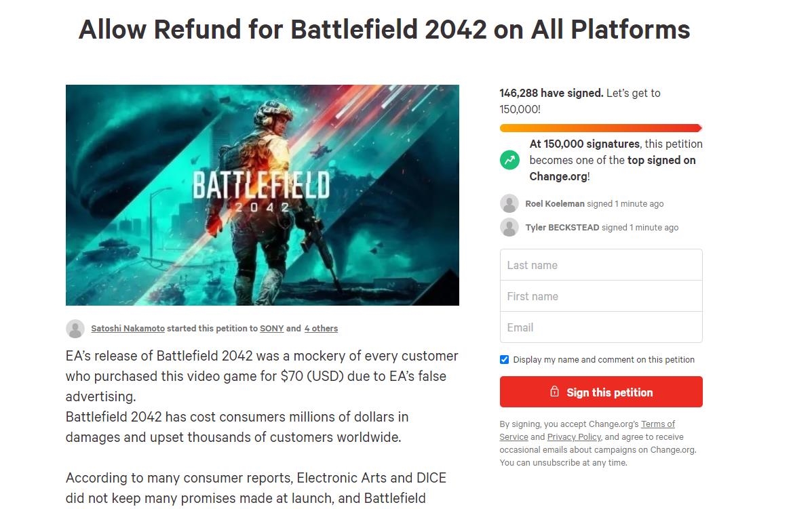Open the Terms of Service link
The width and height of the screenshot is (812, 509).
click(657, 424)
